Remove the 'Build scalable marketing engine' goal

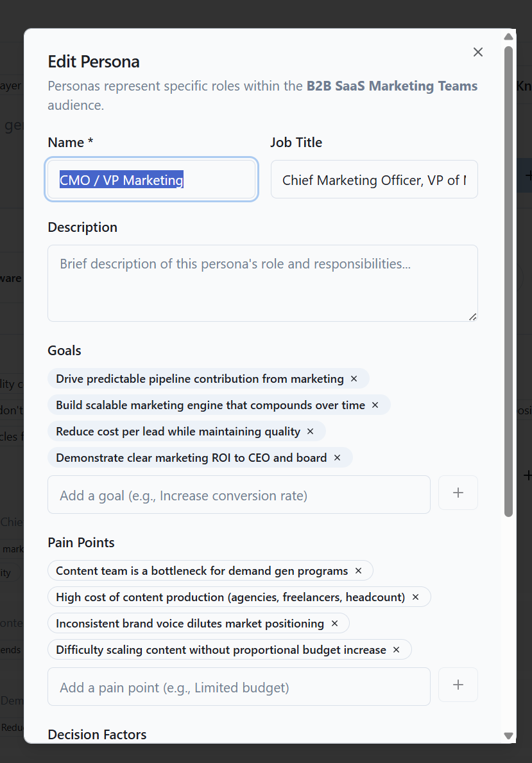(375, 405)
